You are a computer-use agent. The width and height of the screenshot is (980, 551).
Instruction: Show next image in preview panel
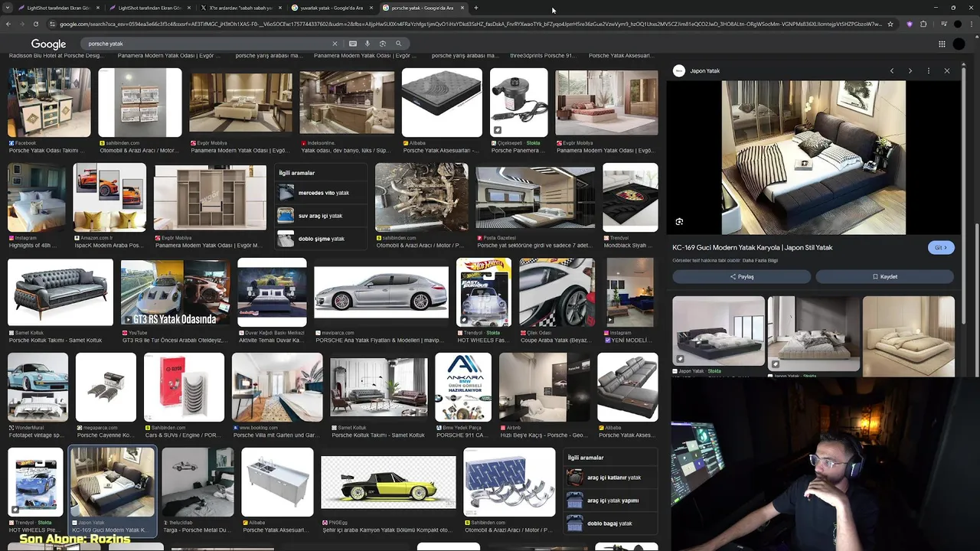click(910, 70)
